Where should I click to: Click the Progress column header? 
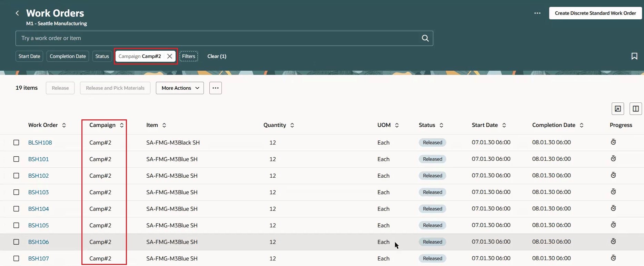point(621,125)
